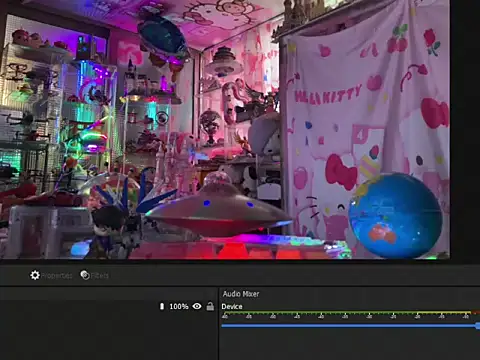Click the 100% battery percentage label

pyautogui.click(x=179, y=306)
